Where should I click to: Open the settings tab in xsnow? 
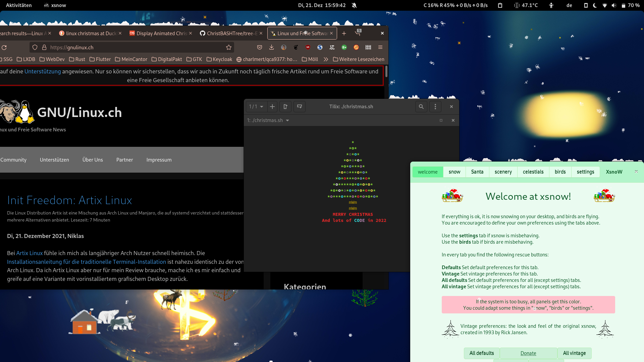tap(585, 172)
